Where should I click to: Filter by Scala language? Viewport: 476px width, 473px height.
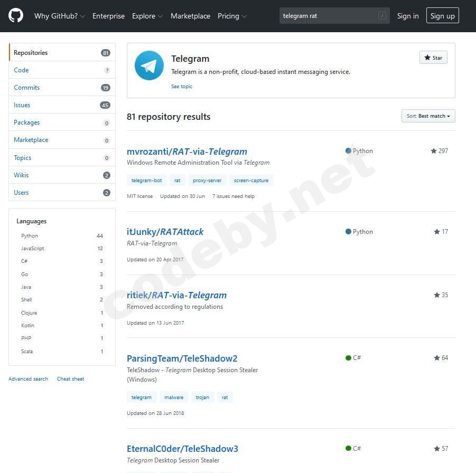pos(62,352)
